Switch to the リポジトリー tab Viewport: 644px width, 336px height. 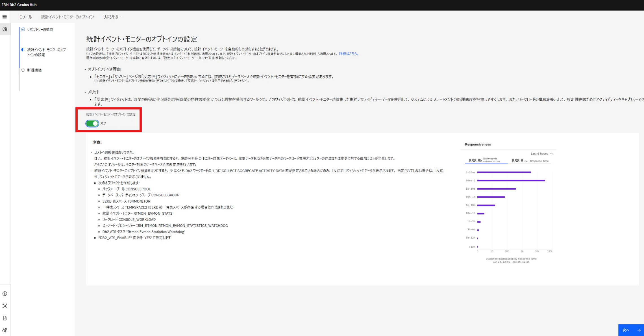pyautogui.click(x=112, y=17)
